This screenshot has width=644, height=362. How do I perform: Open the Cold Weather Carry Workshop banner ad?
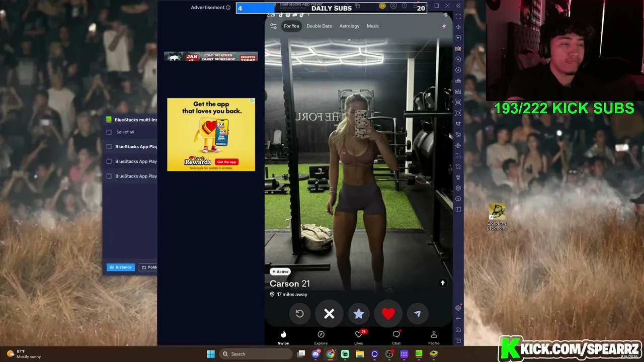pyautogui.click(x=211, y=57)
